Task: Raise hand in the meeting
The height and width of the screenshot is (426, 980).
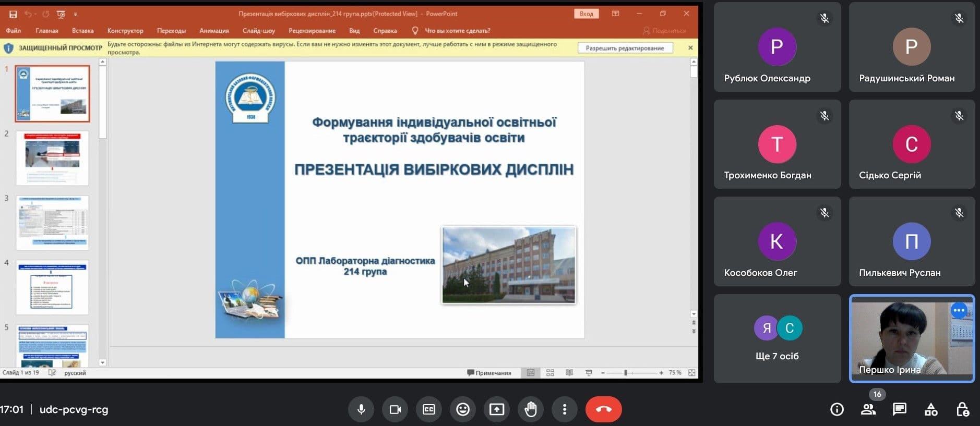Action: (x=531, y=409)
